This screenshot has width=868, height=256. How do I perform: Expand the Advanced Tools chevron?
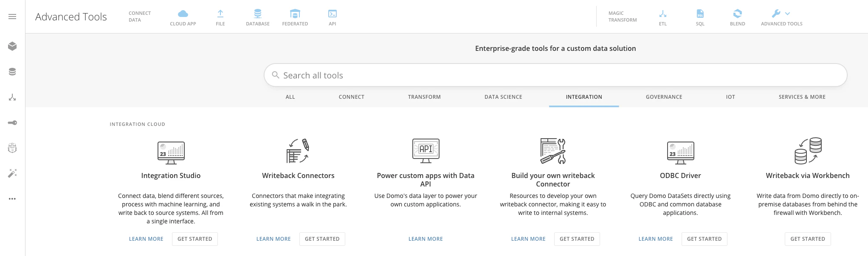click(788, 14)
